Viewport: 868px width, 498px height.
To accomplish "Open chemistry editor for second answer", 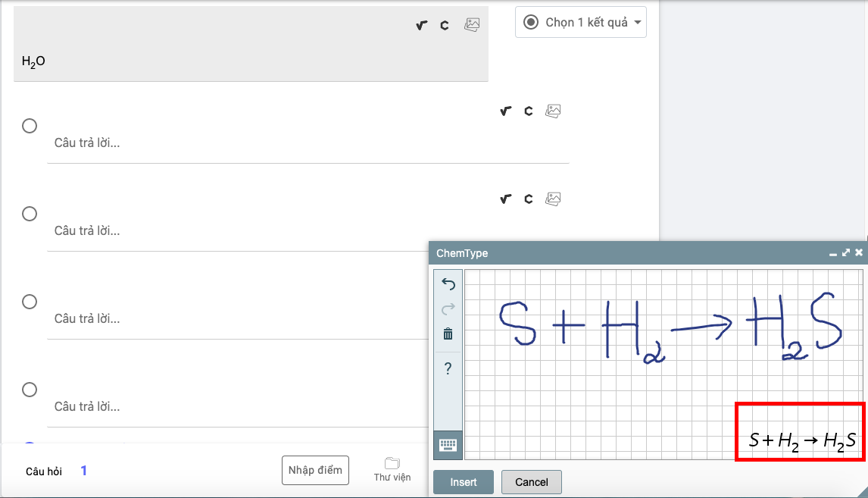I will 529,199.
